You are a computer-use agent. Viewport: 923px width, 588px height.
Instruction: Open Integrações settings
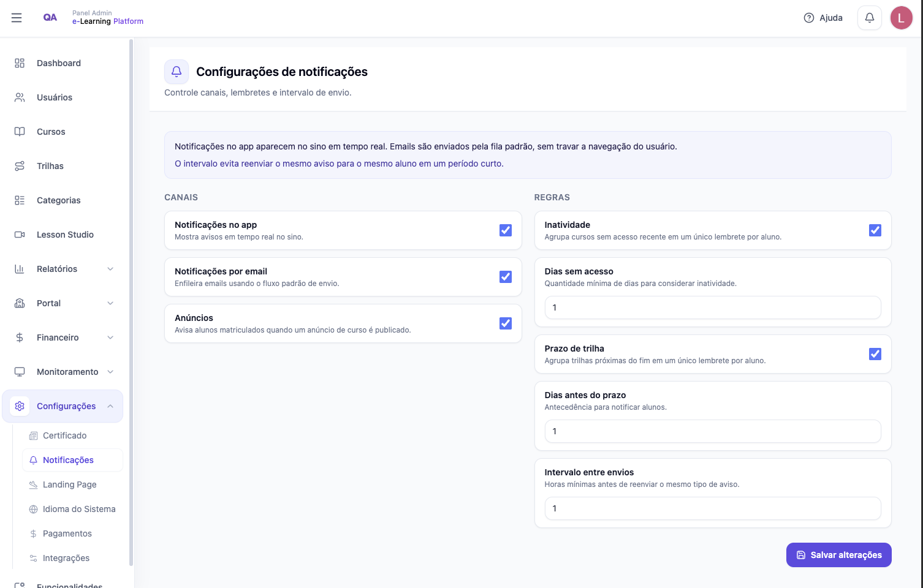72,558
